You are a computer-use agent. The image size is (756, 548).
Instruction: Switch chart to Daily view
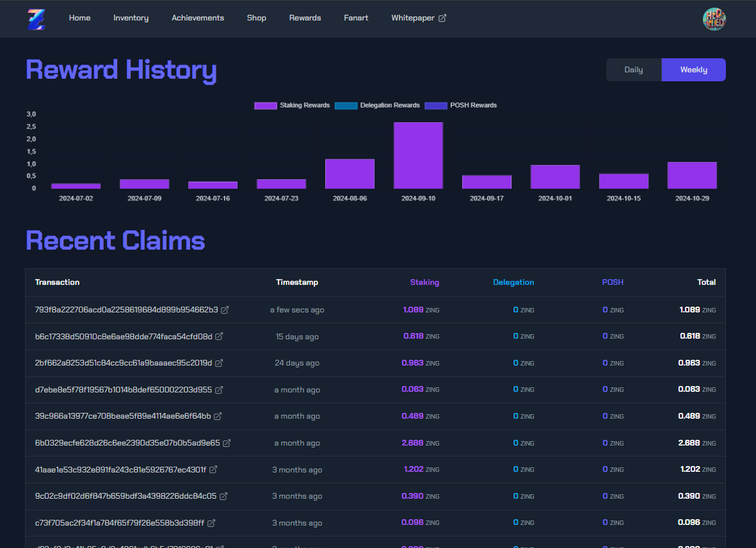coord(634,70)
